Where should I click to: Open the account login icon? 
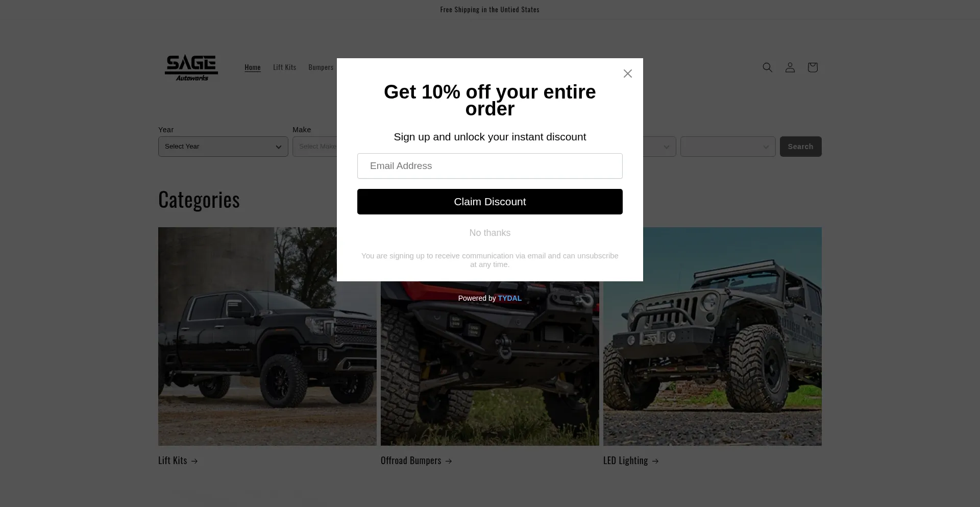pyautogui.click(x=790, y=67)
